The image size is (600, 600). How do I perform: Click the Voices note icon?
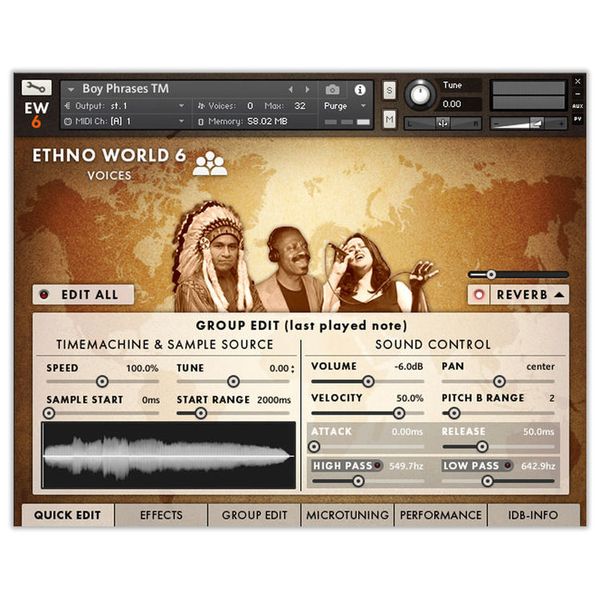click(x=201, y=106)
